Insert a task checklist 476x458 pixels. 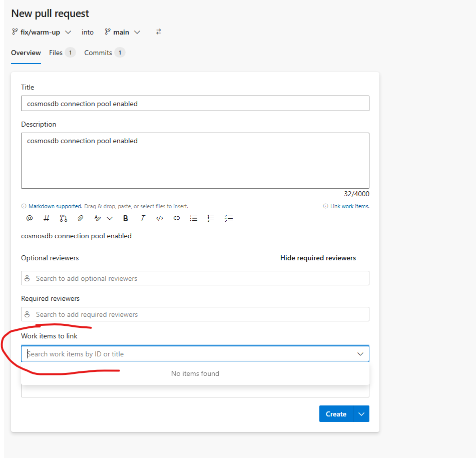tap(228, 218)
